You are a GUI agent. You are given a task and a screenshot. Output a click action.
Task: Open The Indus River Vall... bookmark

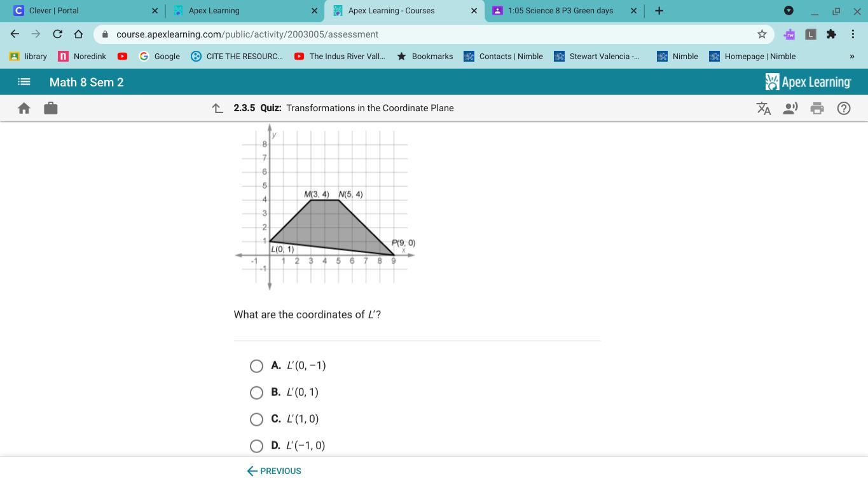(x=340, y=57)
